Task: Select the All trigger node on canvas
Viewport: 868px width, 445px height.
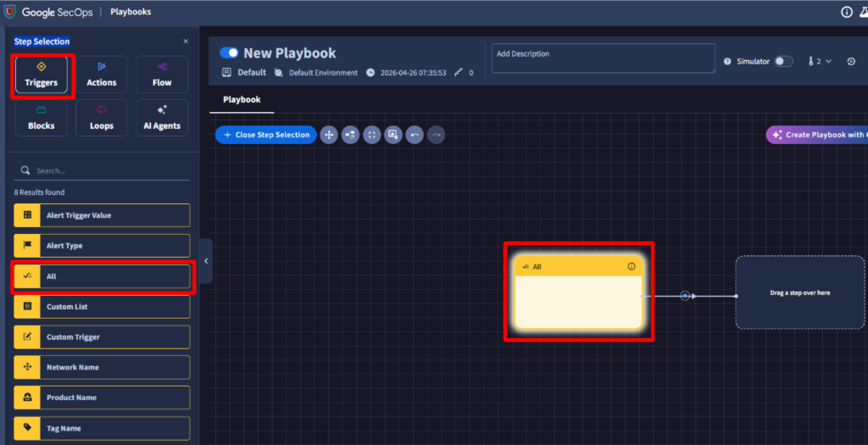Action: point(578,292)
